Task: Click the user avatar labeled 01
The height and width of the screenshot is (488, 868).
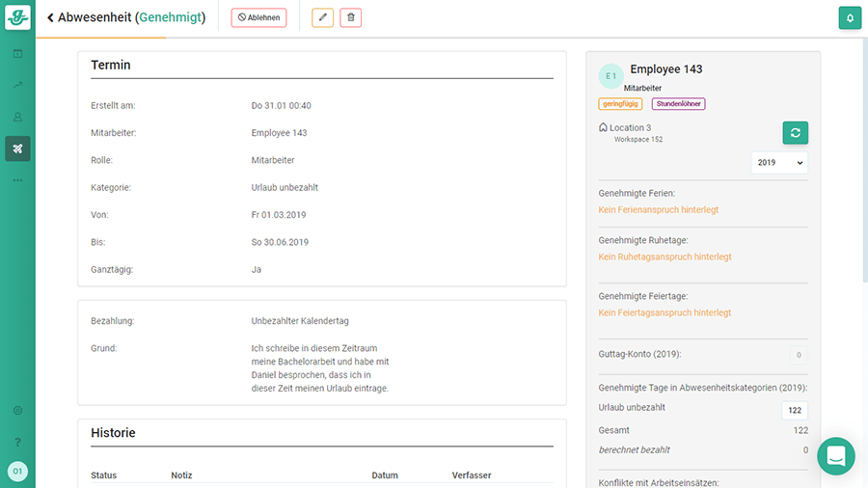Action: 17,472
